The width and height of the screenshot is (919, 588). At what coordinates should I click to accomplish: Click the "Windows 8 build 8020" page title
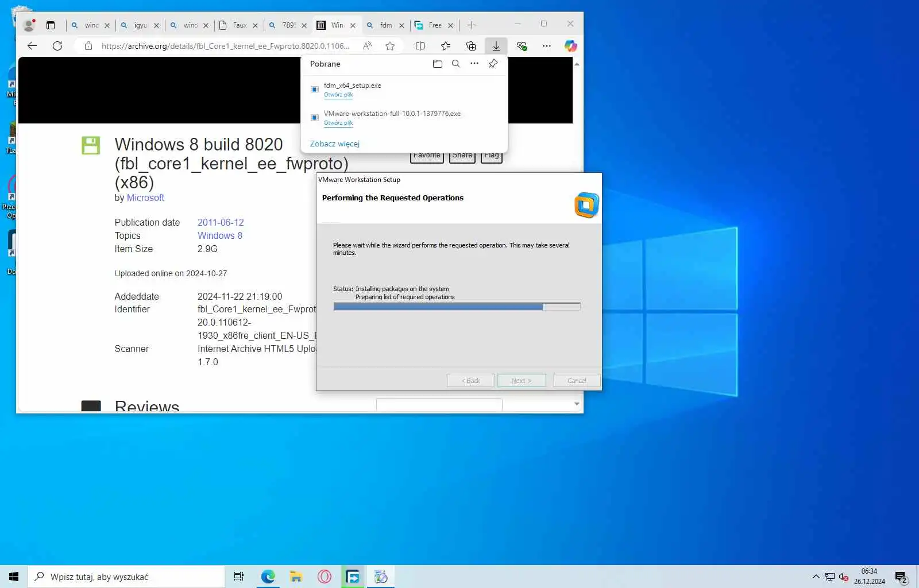click(231, 163)
